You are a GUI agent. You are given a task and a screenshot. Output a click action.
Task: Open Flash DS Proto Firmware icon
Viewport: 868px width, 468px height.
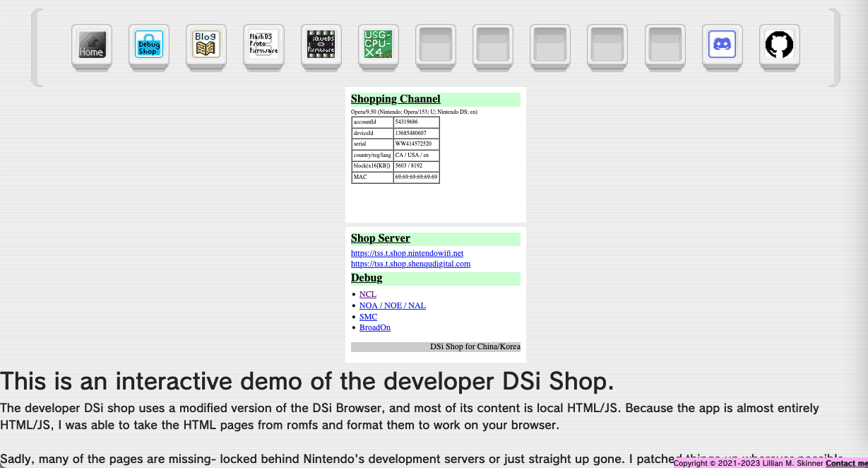click(263, 45)
